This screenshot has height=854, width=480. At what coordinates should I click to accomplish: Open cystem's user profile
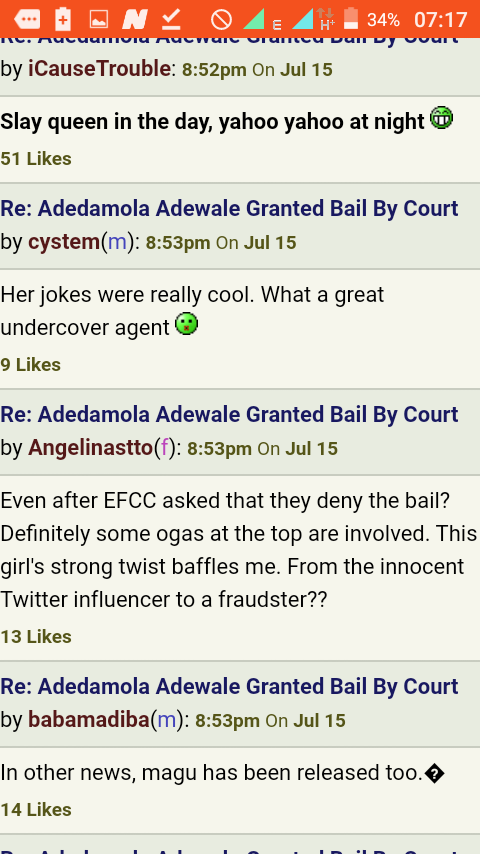[x=64, y=242]
